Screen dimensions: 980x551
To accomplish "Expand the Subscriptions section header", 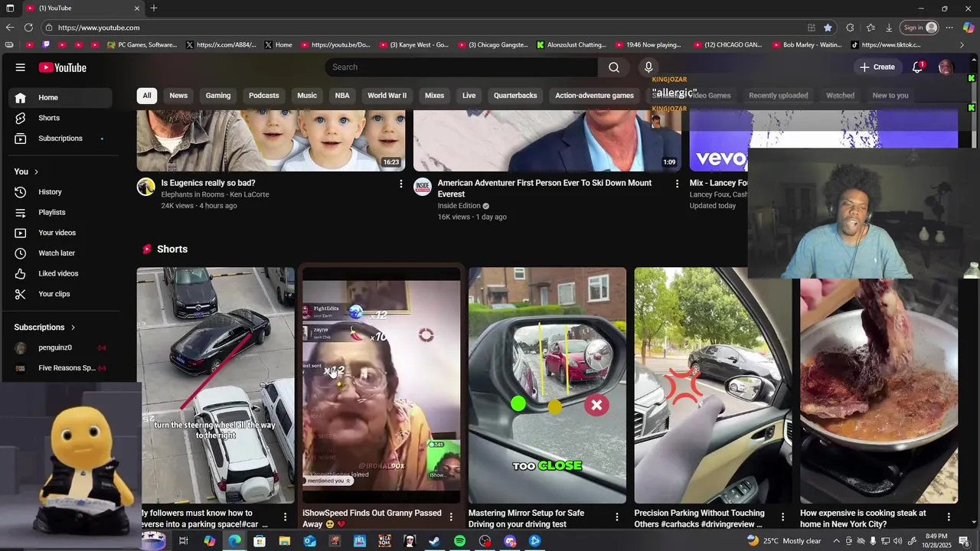I will pyautogui.click(x=44, y=328).
